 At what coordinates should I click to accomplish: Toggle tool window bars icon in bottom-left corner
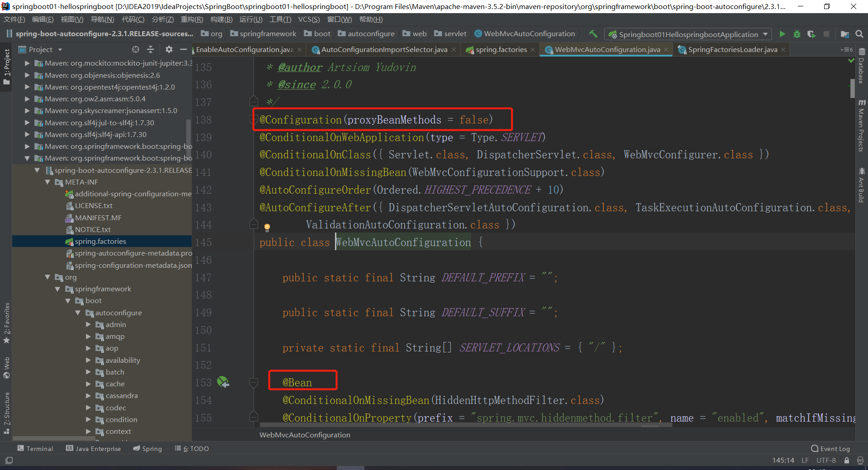[9, 461]
